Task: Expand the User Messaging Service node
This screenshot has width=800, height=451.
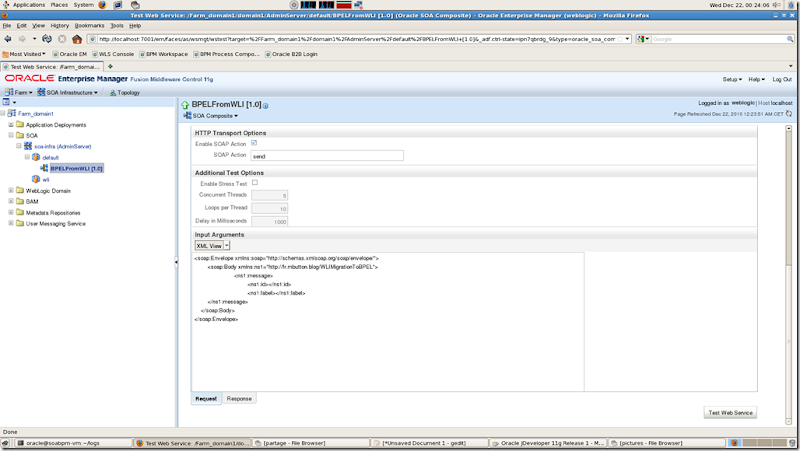Action: 11,223
